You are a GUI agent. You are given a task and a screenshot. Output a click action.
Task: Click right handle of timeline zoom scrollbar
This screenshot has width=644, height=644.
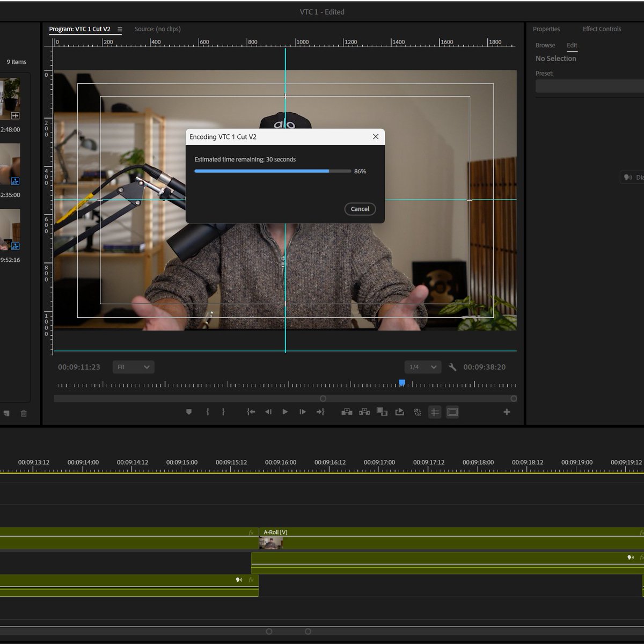pyautogui.click(x=308, y=632)
